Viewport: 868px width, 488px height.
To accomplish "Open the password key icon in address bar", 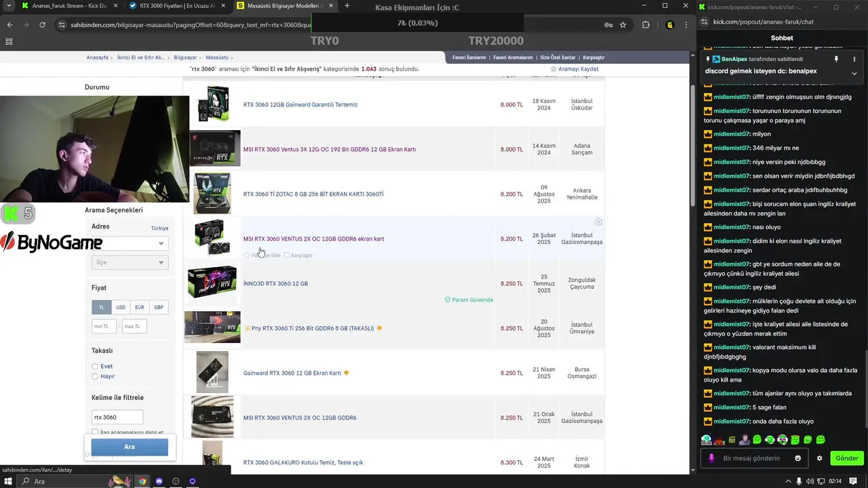I will click(x=608, y=25).
